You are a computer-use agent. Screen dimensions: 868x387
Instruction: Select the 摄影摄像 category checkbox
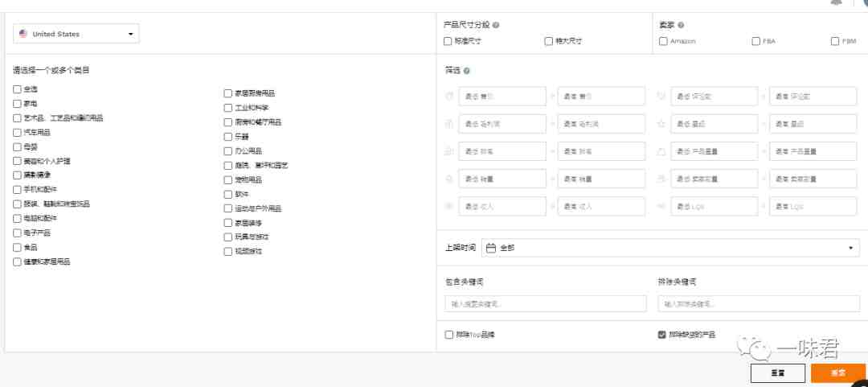17,175
